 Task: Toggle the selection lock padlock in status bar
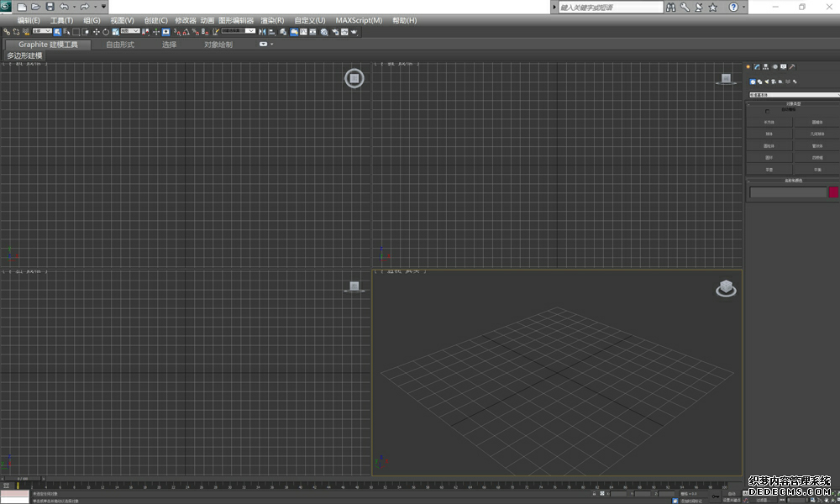[594, 493]
